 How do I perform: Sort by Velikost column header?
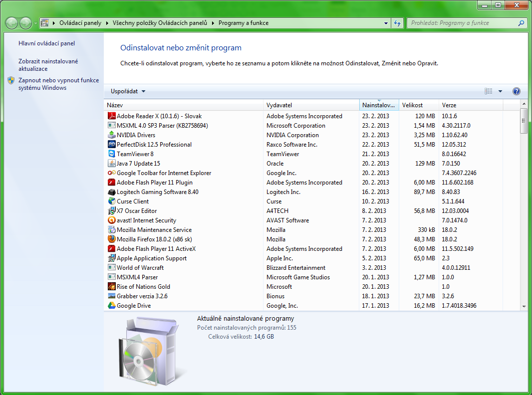point(419,105)
